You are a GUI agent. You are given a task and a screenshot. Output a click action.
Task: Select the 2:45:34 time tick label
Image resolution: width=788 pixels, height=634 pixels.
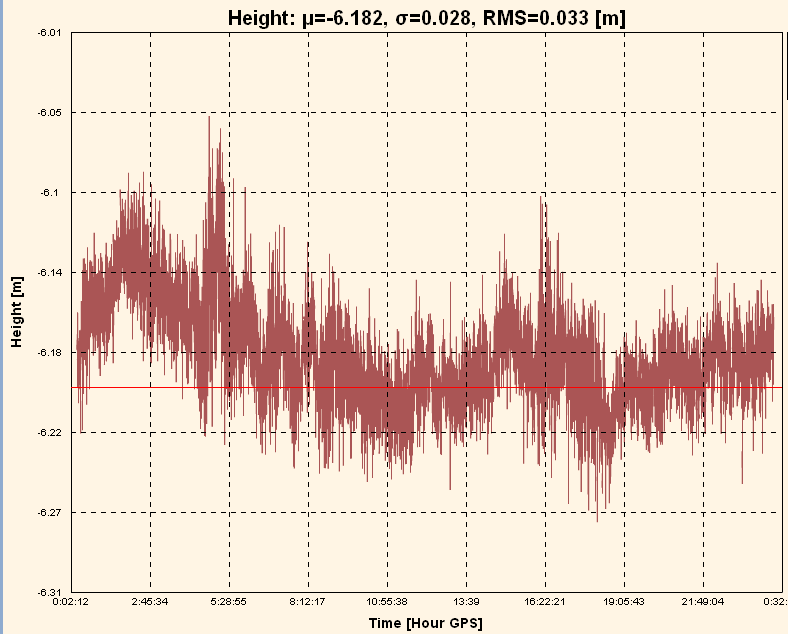click(x=150, y=602)
